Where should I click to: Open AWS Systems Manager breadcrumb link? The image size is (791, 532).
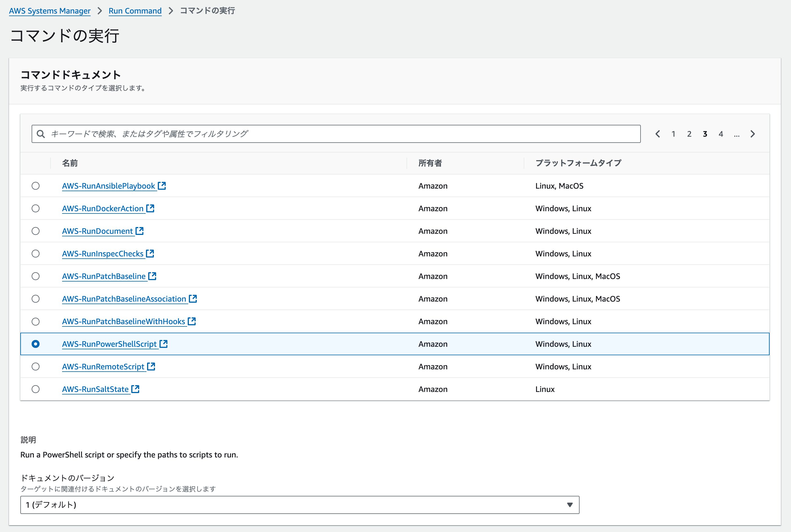coord(50,11)
